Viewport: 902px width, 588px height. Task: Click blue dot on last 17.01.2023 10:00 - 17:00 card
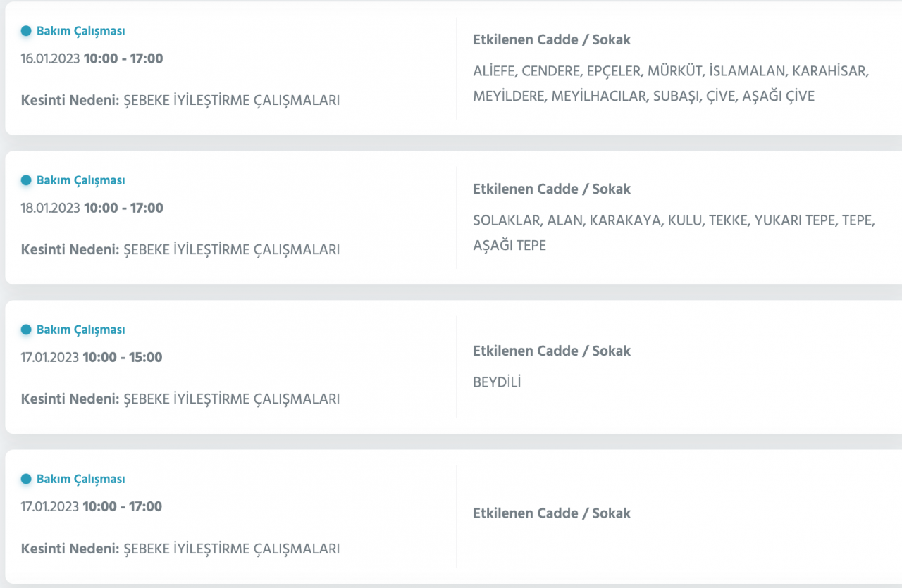(26, 479)
